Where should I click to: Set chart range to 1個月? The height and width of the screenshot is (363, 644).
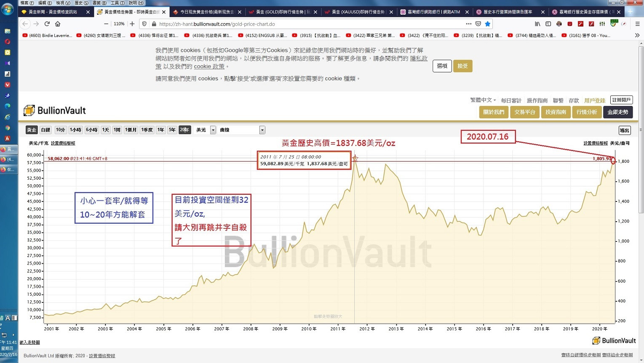(x=131, y=130)
